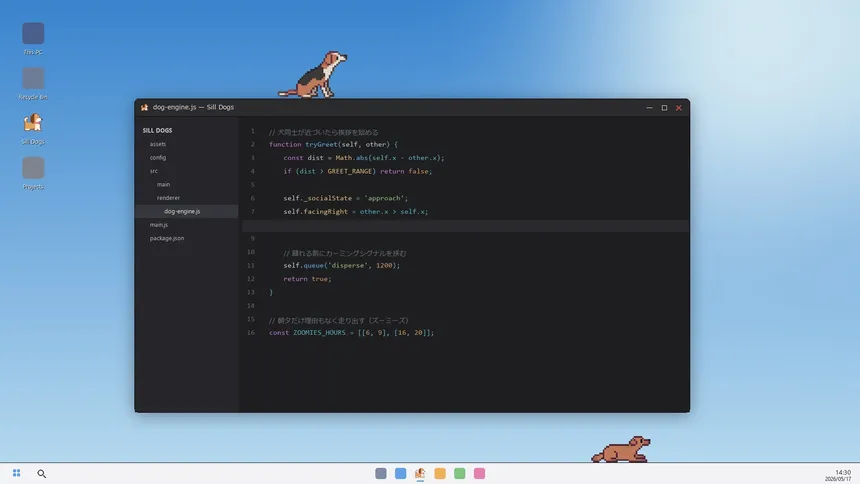Activate the Sill Dogs beagle taskbar icon
Screen dimensions: 860x484
tap(420, 473)
